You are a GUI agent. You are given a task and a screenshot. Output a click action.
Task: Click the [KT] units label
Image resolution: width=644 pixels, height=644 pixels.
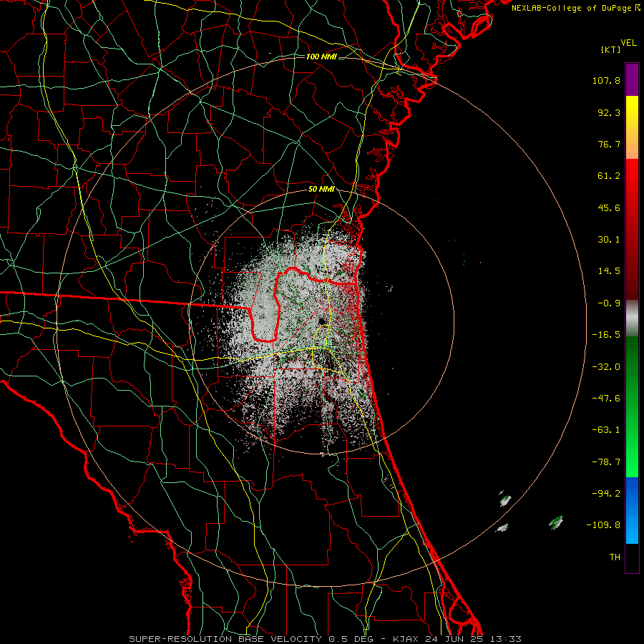(x=610, y=49)
